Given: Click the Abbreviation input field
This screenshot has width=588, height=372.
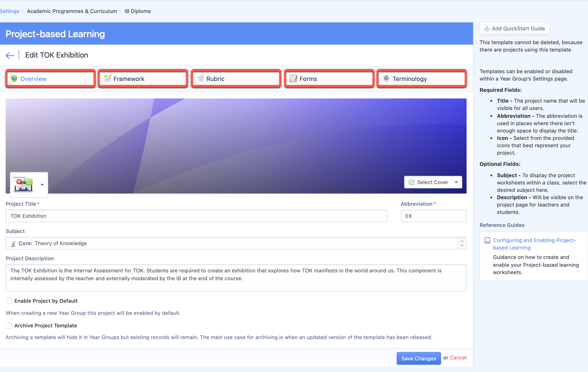Looking at the screenshot, I should tap(433, 216).
